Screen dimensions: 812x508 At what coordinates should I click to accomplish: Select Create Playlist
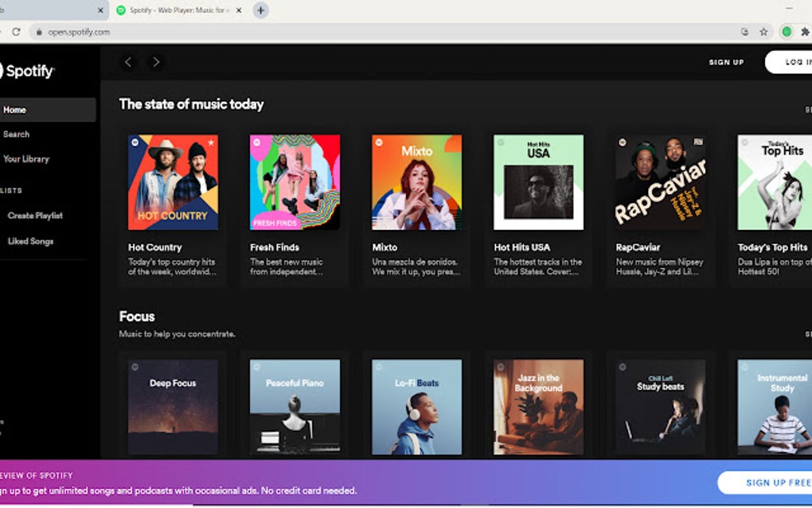(34, 215)
